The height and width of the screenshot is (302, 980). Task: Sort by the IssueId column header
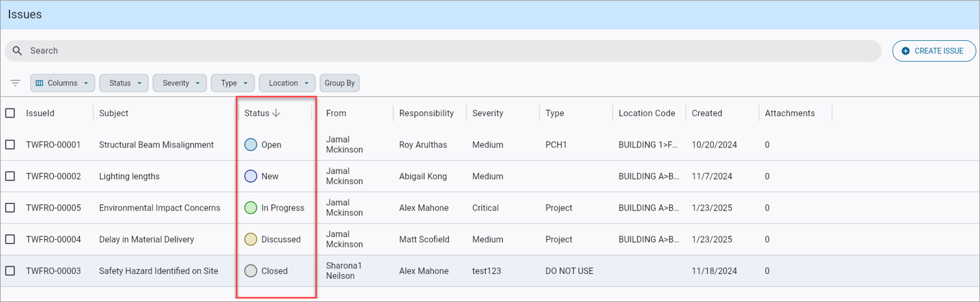tap(40, 113)
